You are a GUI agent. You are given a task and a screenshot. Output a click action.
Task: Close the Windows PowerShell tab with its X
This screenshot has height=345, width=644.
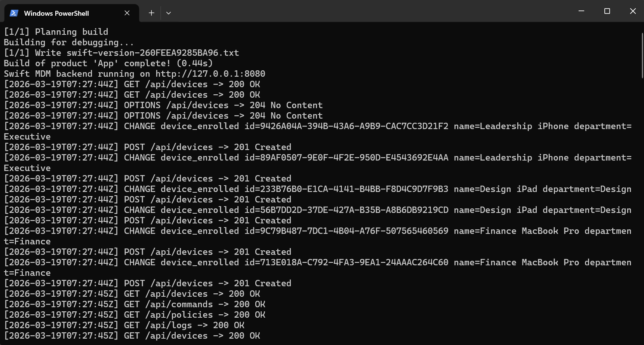[x=127, y=13]
